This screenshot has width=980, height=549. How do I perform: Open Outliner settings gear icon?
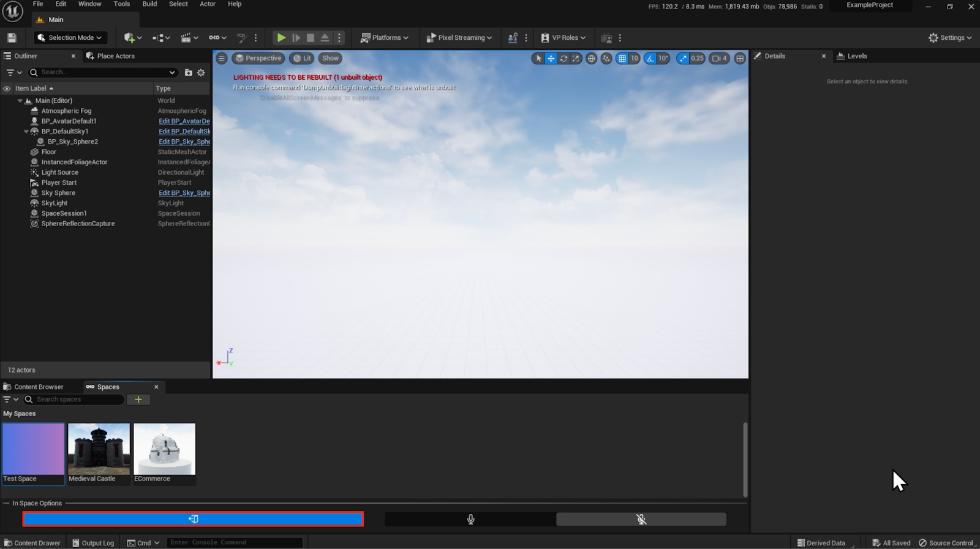click(201, 72)
